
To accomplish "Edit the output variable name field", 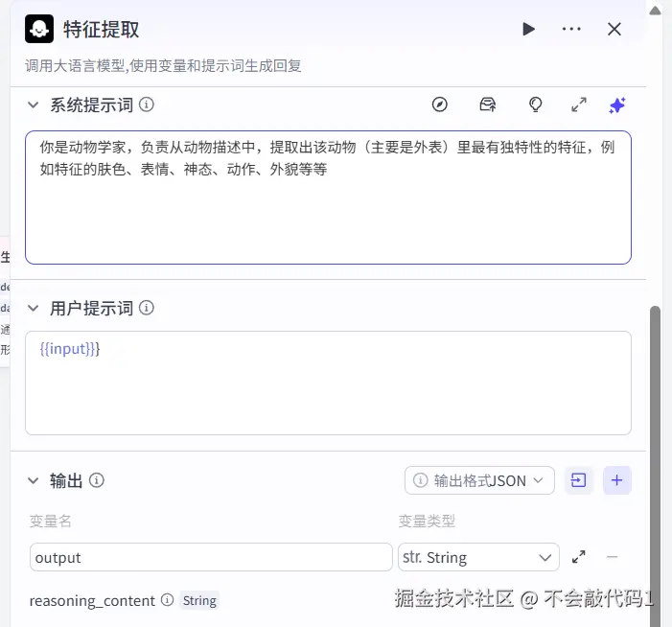I will tap(211, 557).
